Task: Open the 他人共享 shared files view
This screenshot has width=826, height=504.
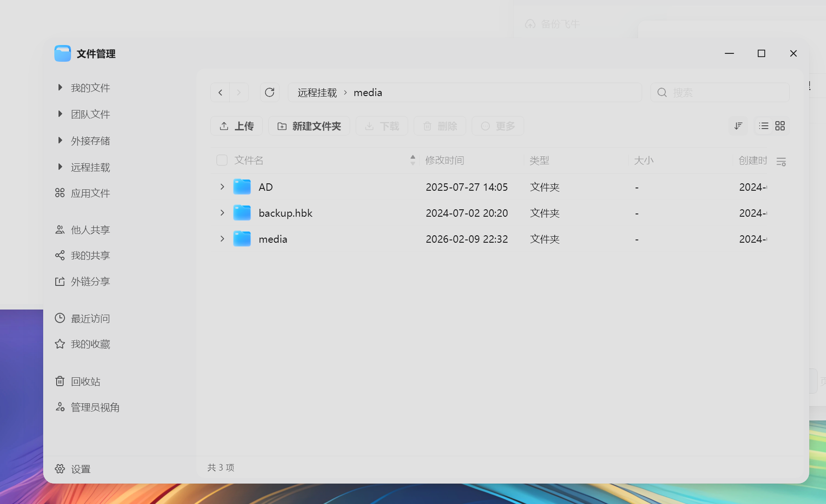Action: tap(90, 229)
